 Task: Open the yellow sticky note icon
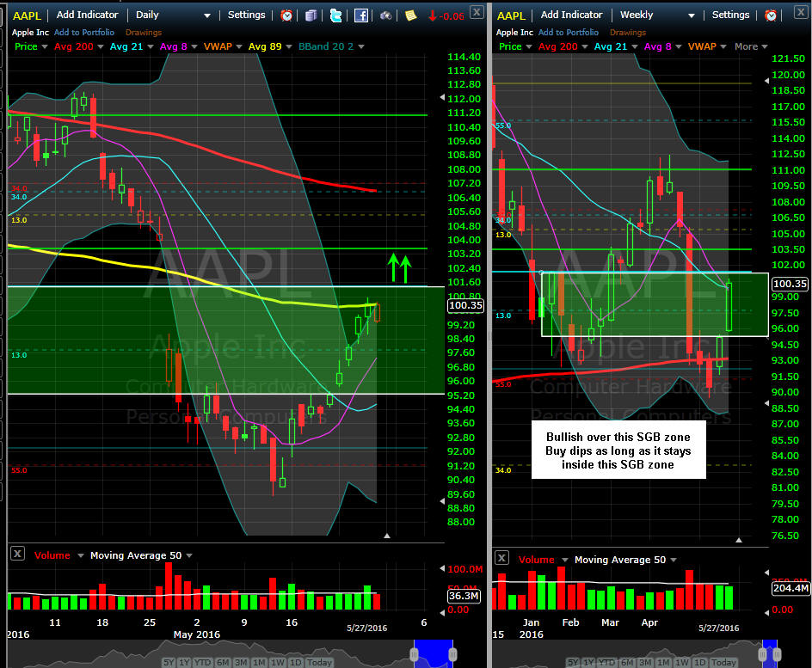pos(410,15)
